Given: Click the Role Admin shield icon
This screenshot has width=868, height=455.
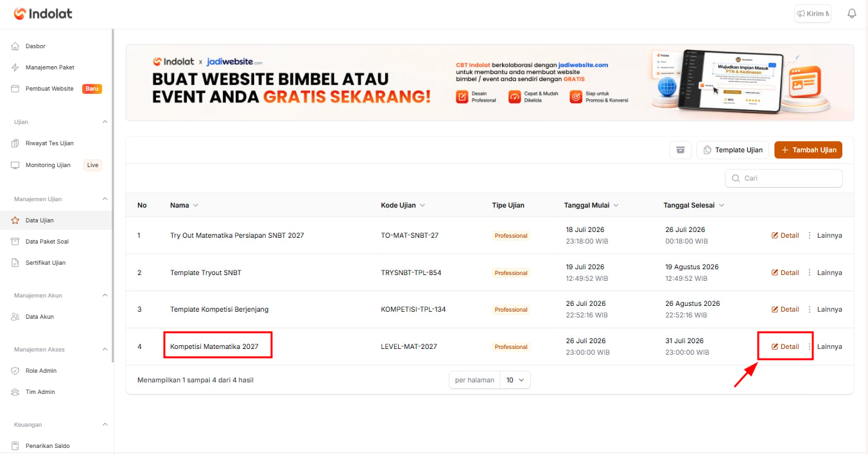Looking at the screenshot, I should [15, 371].
